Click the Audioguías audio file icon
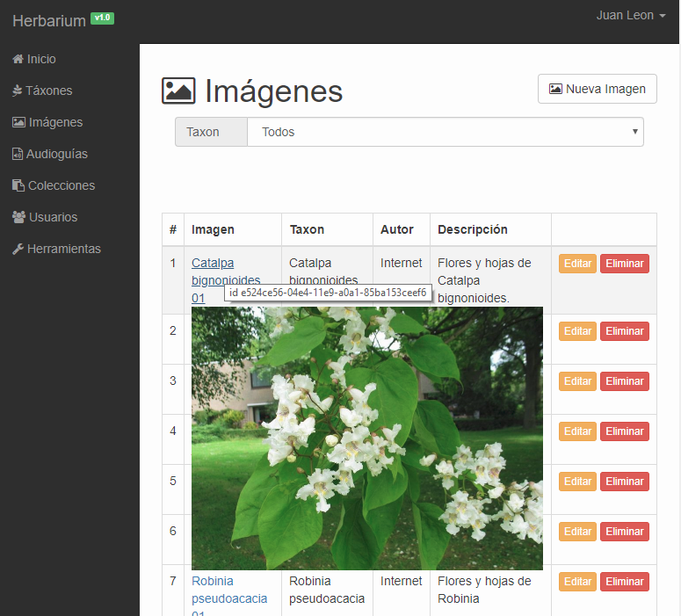Screen dimensions: 681x616 [x=18, y=154]
